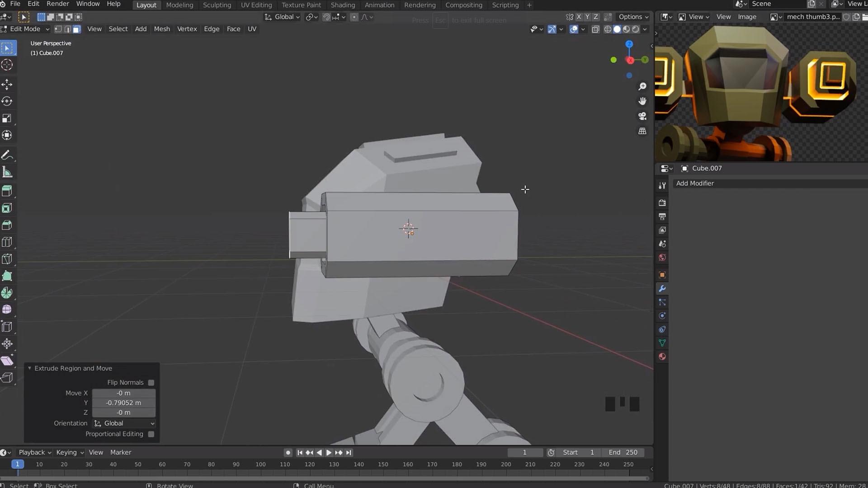This screenshot has height=488, width=868.
Task: Activate the Rotate tool
Action: [x=7, y=101]
